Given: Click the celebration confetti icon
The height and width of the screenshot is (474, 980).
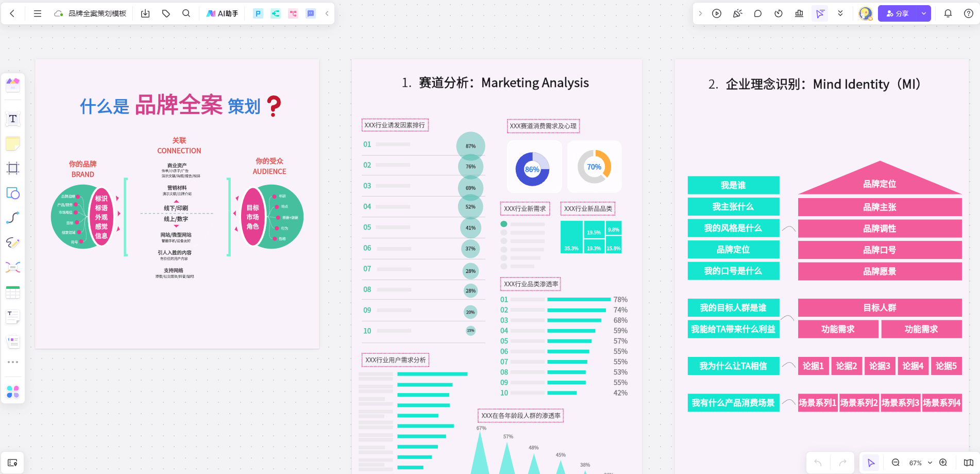Looking at the screenshot, I should [x=737, y=13].
